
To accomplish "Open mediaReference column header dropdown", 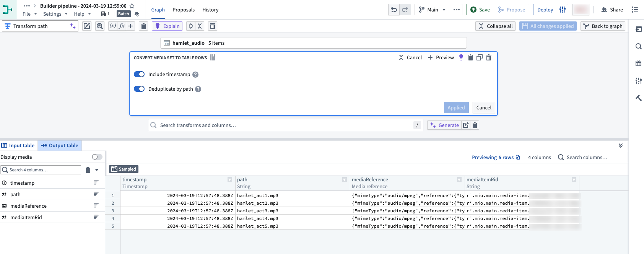I will coord(459,179).
